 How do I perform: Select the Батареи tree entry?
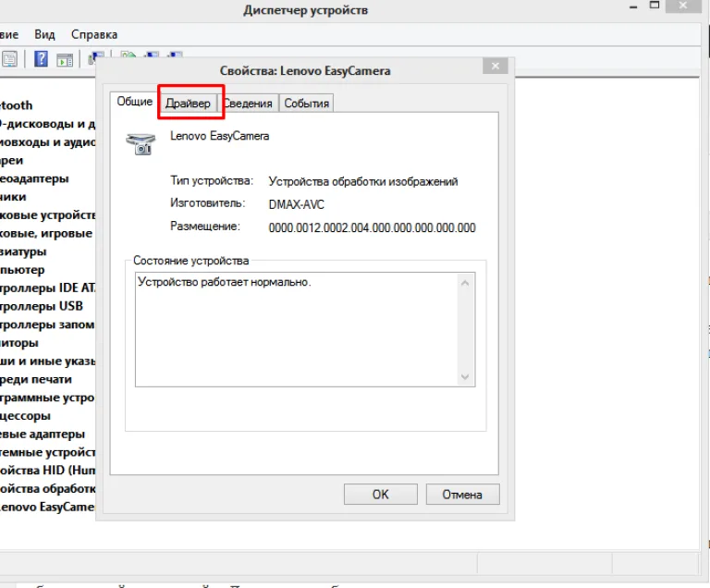[12, 160]
